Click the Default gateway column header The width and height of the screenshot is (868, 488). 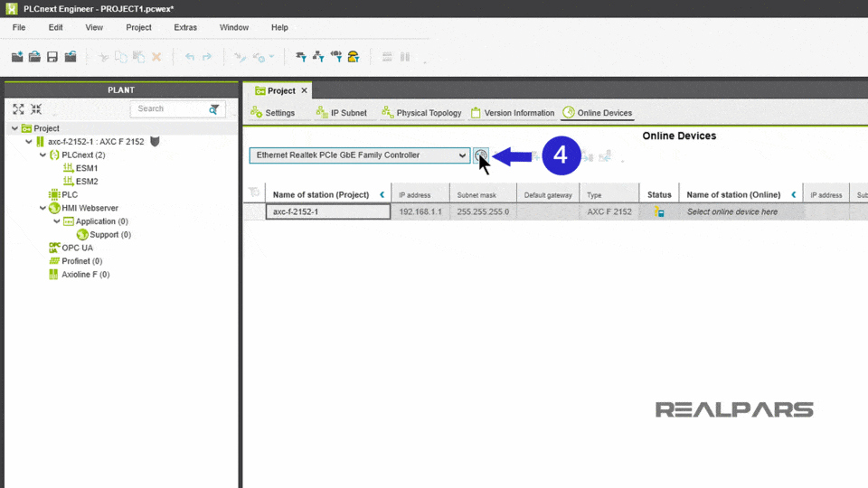(548, 195)
